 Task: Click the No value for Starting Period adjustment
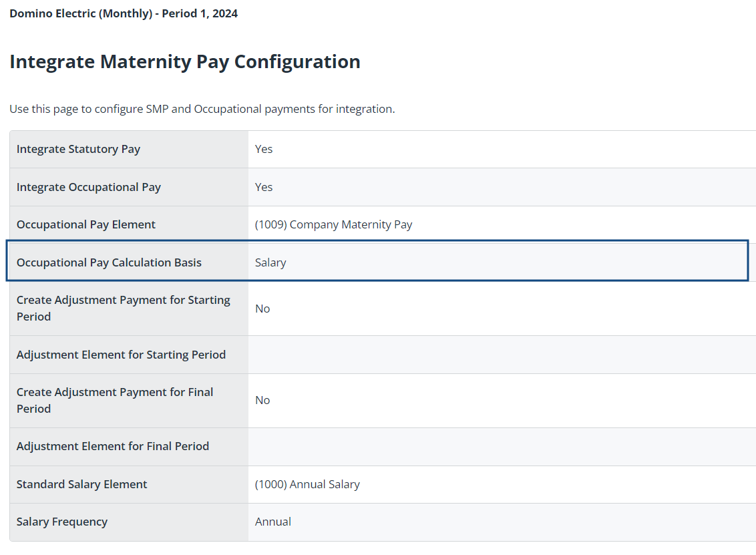262,309
